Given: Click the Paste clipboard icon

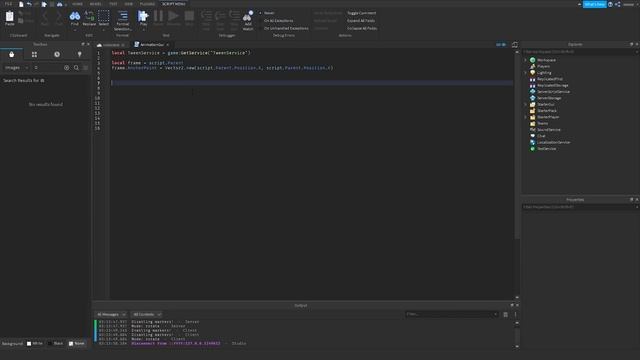Looking at the screenshot, I should (x=9, y=17).
